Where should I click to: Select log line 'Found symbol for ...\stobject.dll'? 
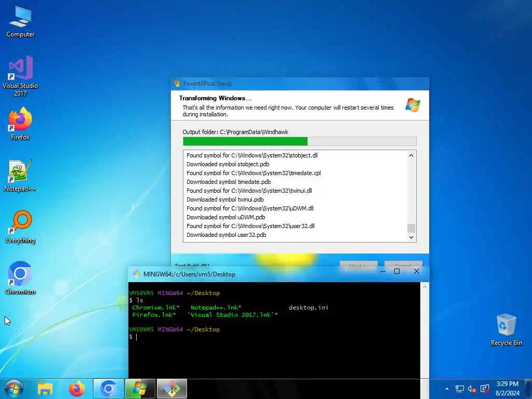pyautogui.click(x=252, y=155)
